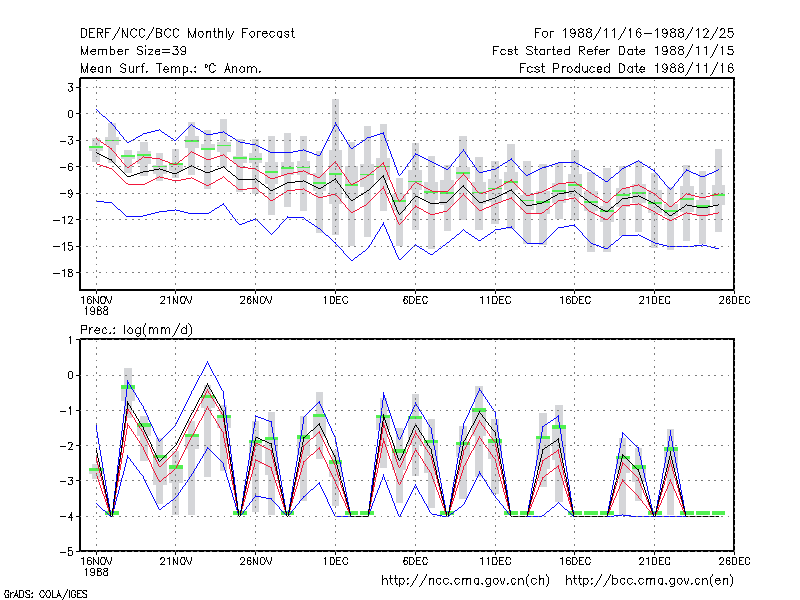Screen dimensions: 800x600
Task: Click the 16DEC label under precipitation chart
Action: tap(574, 561)
